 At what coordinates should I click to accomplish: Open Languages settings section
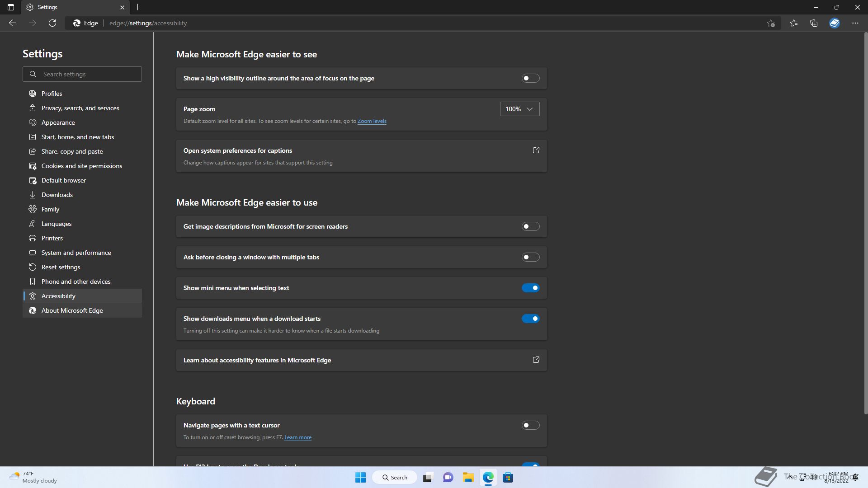(x=82, y=224)
